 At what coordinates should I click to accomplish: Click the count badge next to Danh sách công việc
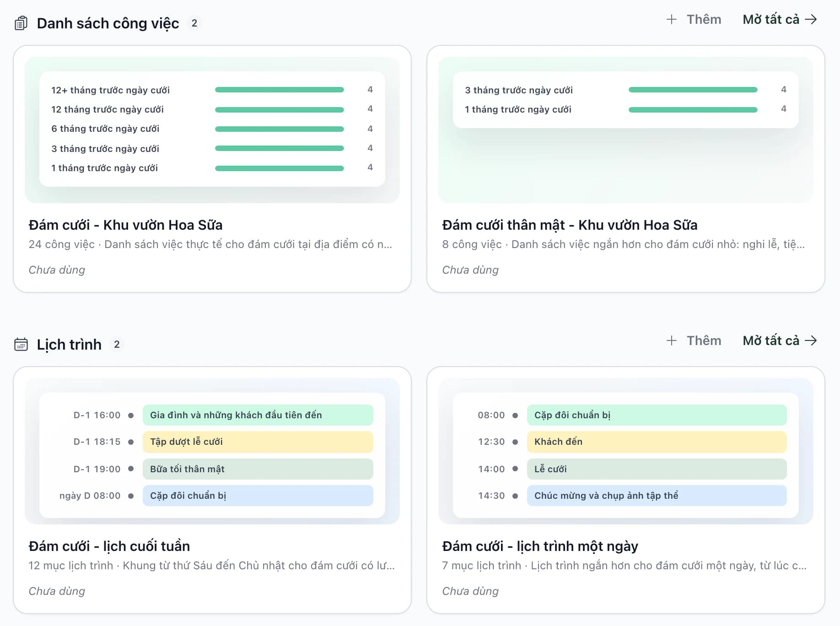tap(194, 23)
